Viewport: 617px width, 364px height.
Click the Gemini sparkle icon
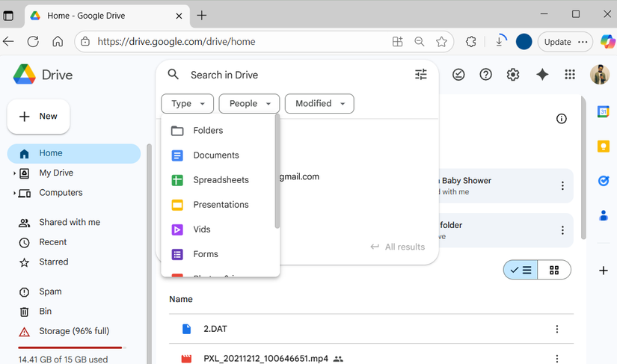pyautogui.click(x=542, y=75)
